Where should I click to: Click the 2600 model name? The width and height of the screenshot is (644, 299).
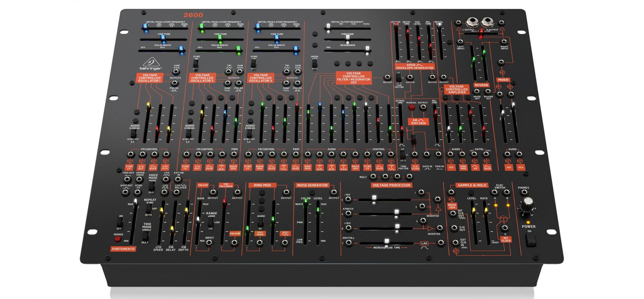click(x=194, y=15)
